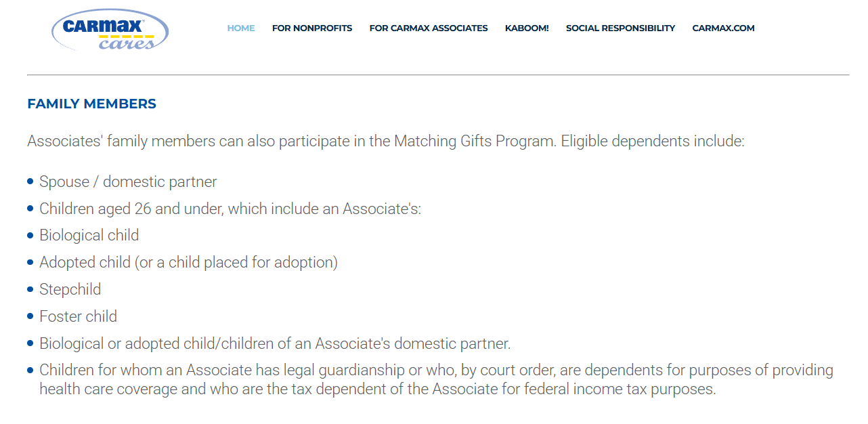Click the bullet dot beside Stepchild
The image size is (868, 424).
point(30,289)
